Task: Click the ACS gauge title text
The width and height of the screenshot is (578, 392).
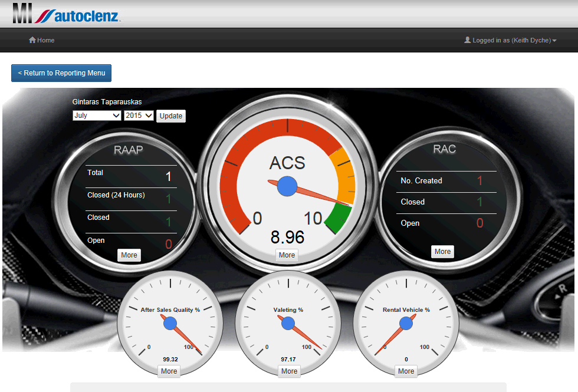Action: click(287, 163)
